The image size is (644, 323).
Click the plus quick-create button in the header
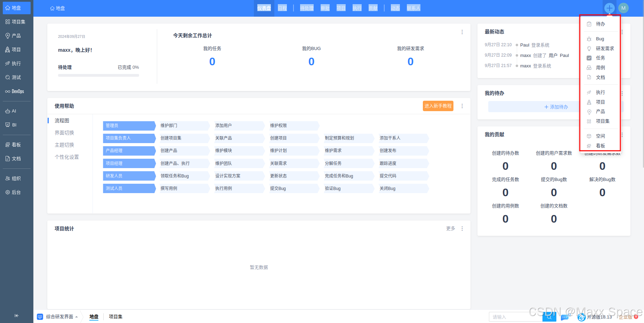(609, 8)
